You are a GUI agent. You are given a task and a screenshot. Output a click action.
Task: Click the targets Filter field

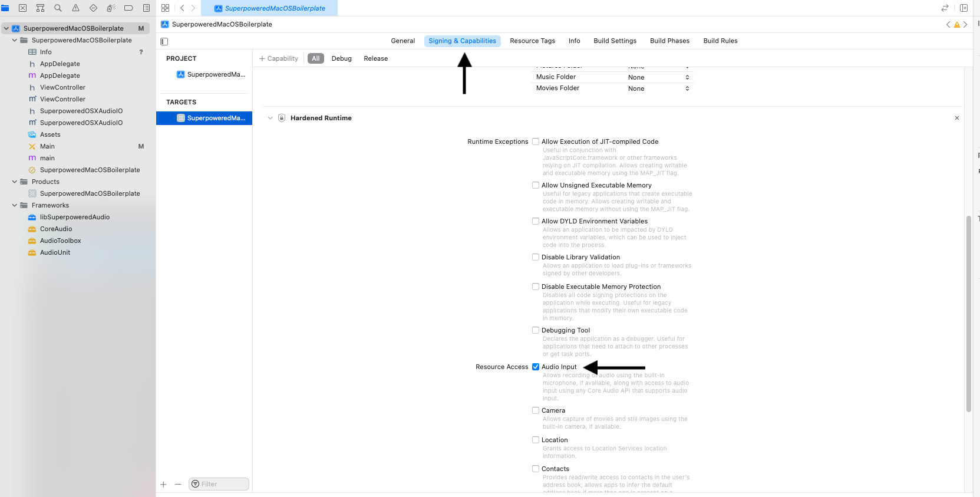219,484
